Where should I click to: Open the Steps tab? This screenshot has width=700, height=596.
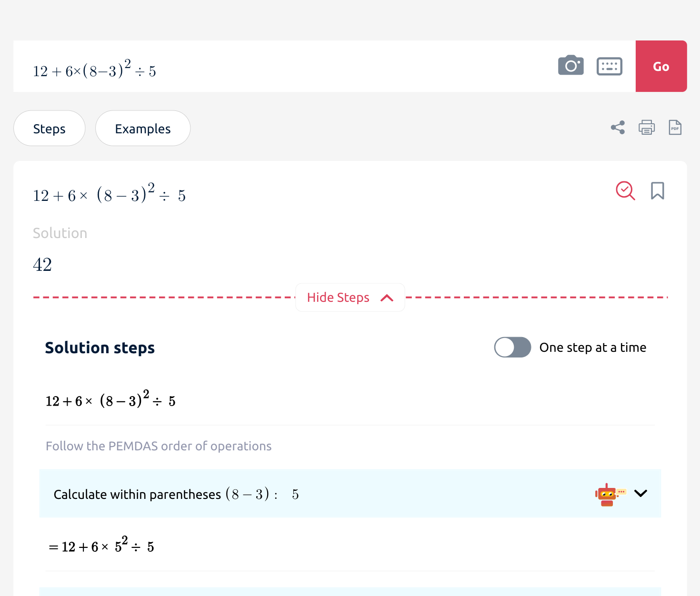point(49,128)
